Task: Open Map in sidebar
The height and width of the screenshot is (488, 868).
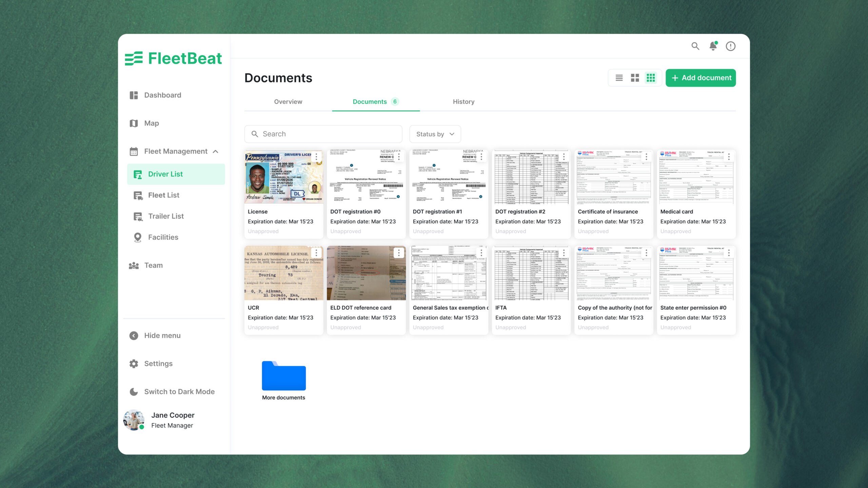Action: click(x=144, y=123)
